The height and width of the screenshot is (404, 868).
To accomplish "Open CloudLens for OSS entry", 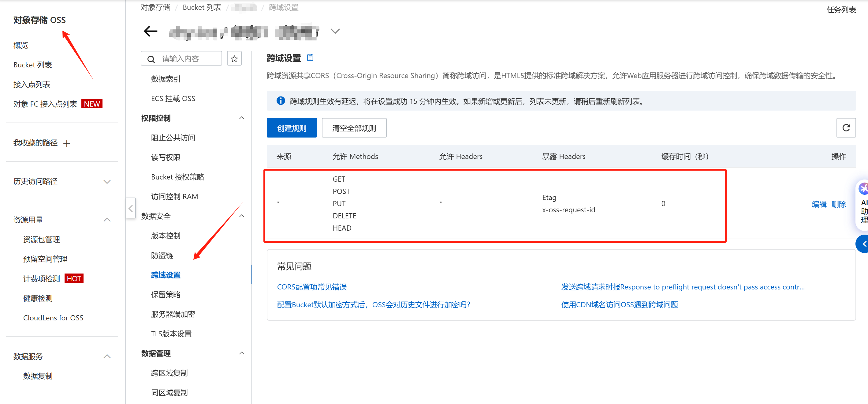I will click(53, 318).
